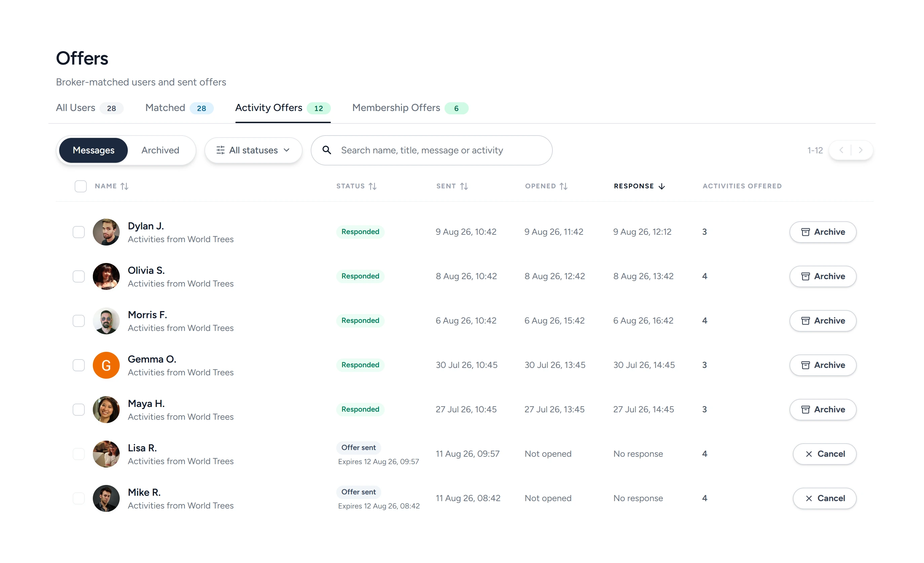Viewport: 924px width, 563px height.
Task: Click the Morris F. name
Action: [147, 315]
